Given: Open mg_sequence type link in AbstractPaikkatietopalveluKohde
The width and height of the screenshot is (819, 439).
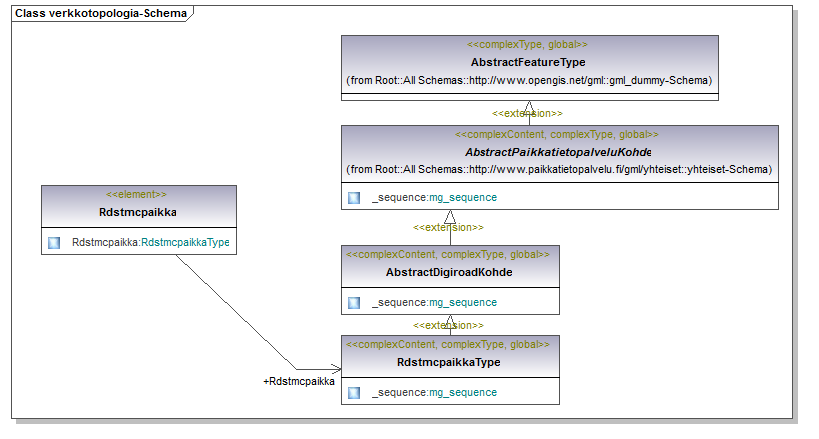Looking at the screenshot, I should tap(463, 198).
